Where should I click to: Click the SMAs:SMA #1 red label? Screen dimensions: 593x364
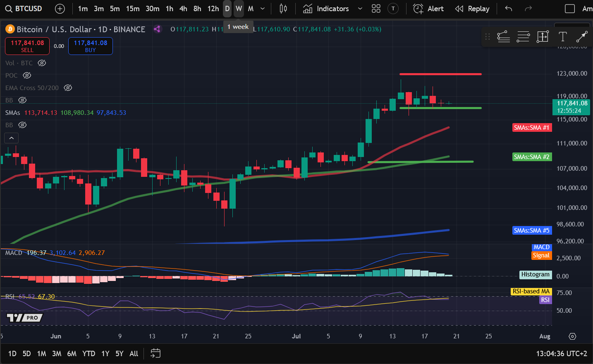tap(531, 128)
